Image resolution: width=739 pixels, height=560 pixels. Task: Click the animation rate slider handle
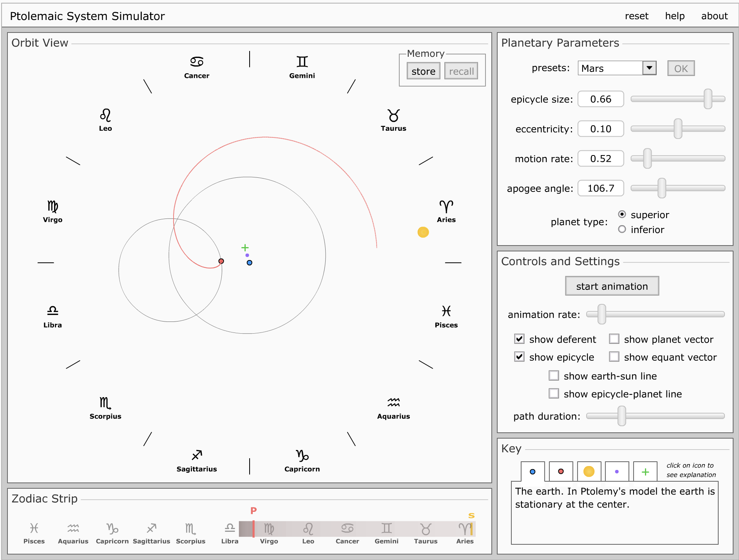pyautogui.click(x=602, y=314)
